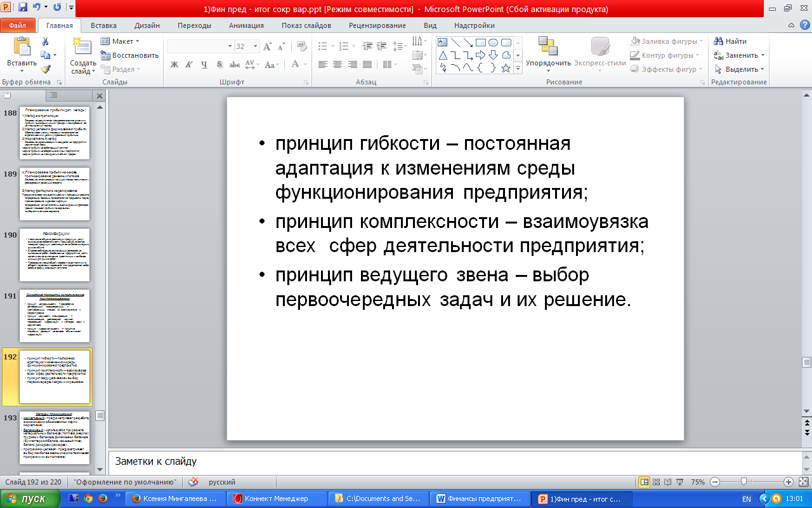Switch to Normal view in status bar
Viewport: 812px width, 508px height.
(x=645, y=482)
